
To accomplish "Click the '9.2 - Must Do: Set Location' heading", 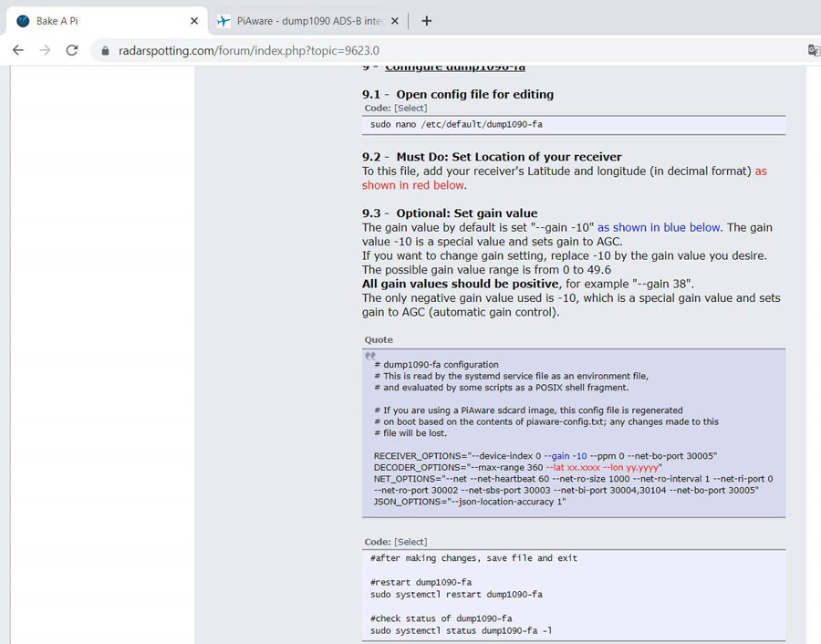I will click(x=492, y=157).
